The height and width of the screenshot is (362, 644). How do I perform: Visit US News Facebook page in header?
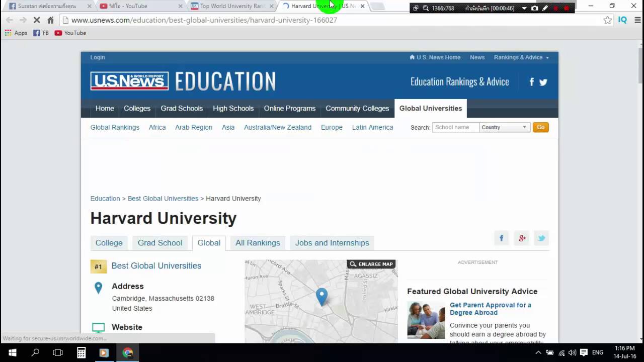532,82
